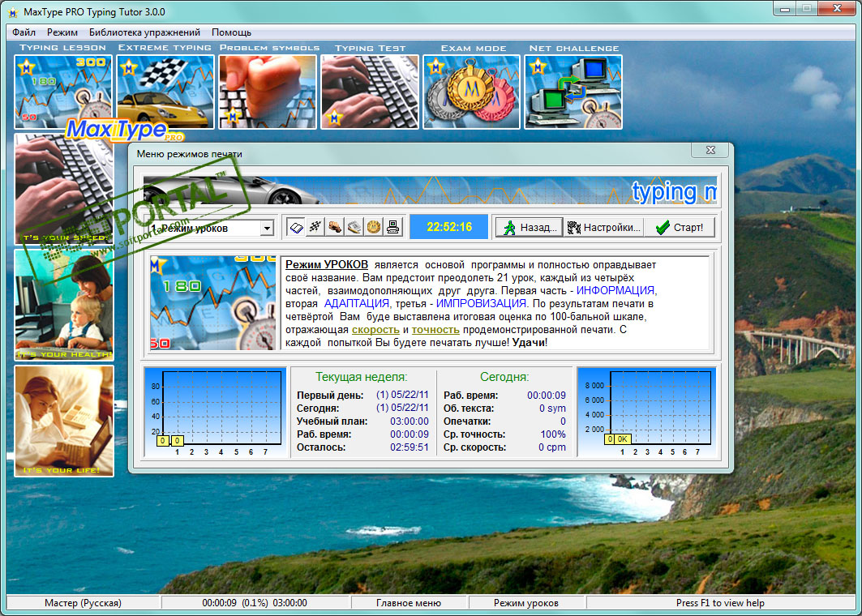The width and height of the screenshot is (862, 616).
Task: Open the 'Режим уроков' mode dropdown
Action: point(267,228)
